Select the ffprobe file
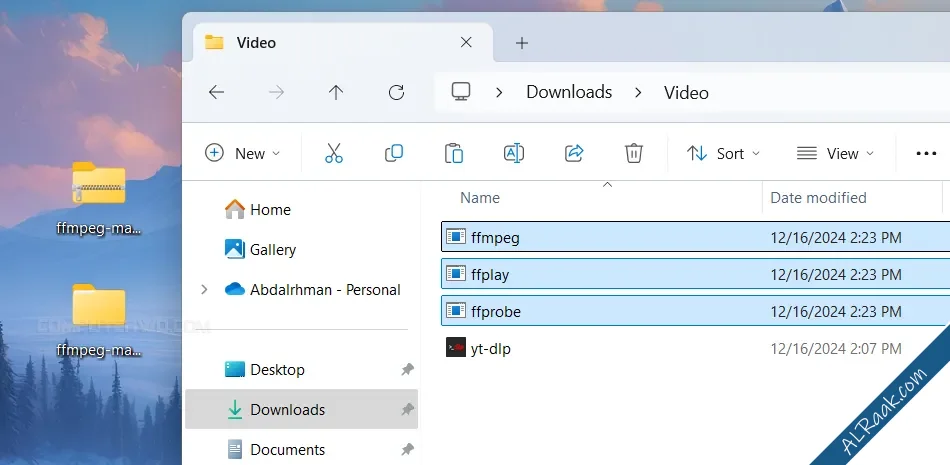 [696, 311]
